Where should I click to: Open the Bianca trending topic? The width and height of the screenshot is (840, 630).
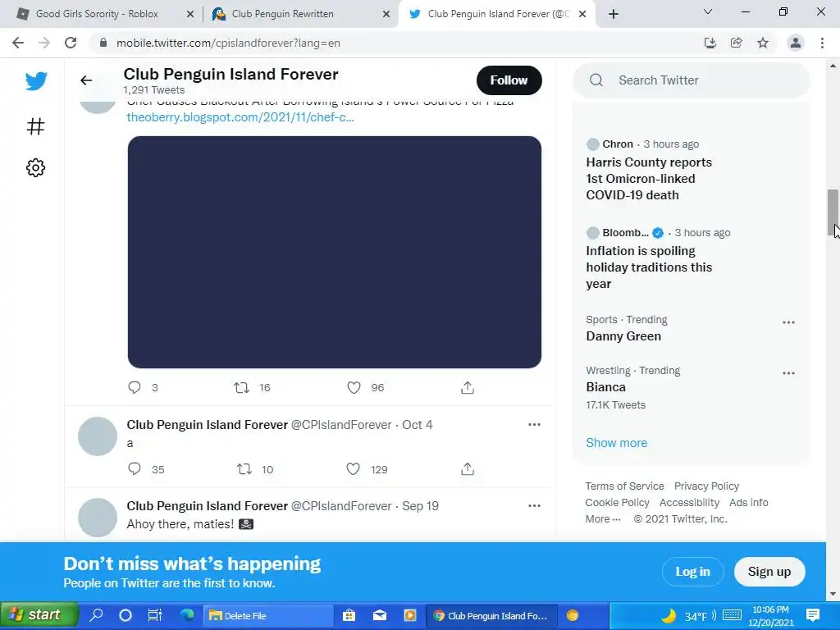(606, 387)
